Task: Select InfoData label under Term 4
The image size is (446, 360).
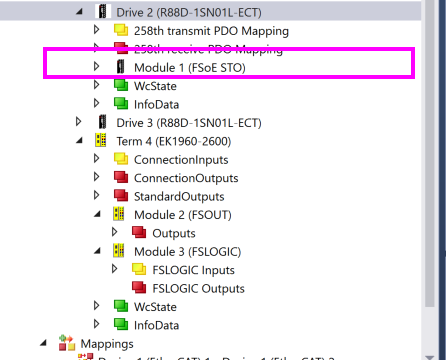Action: (156, 325)
